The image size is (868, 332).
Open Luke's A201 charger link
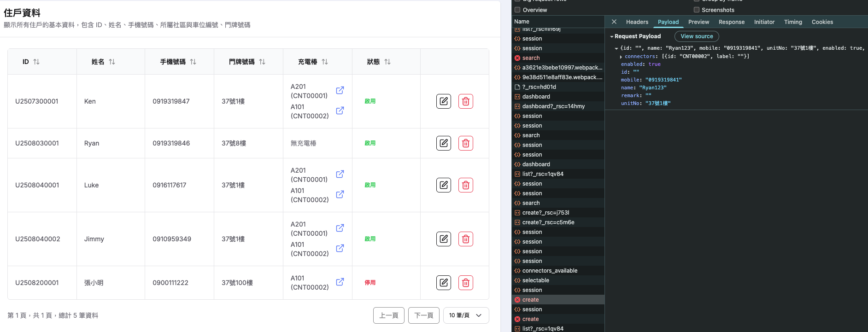340,175
